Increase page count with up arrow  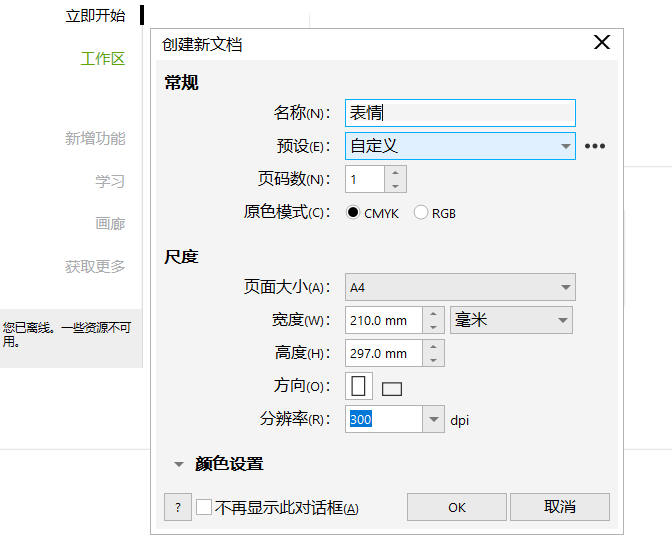pos(396,173)
